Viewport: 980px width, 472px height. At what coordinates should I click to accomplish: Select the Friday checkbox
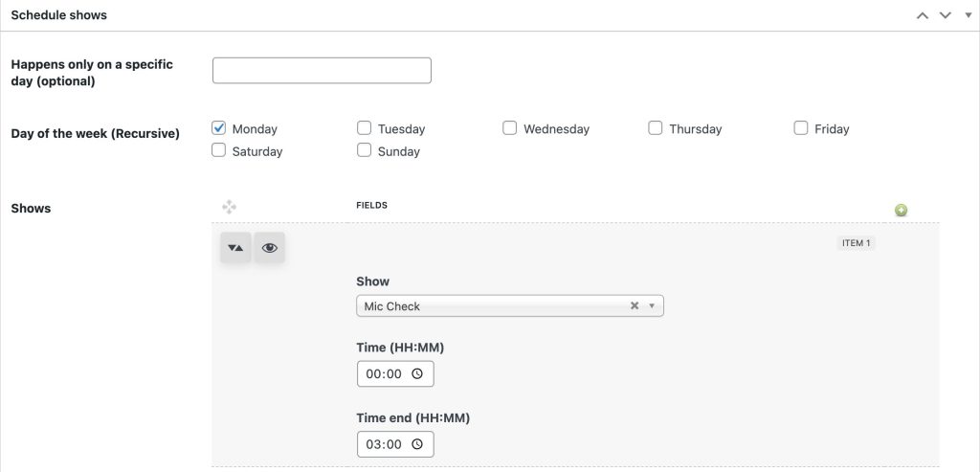(801, 127)
